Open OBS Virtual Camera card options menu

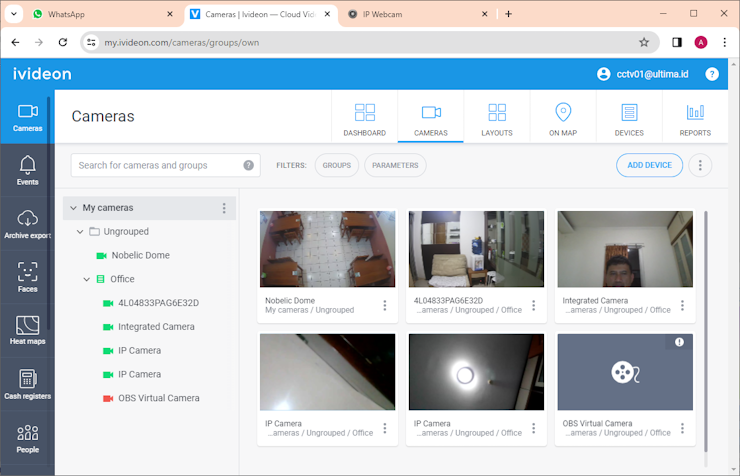(682, 428)
